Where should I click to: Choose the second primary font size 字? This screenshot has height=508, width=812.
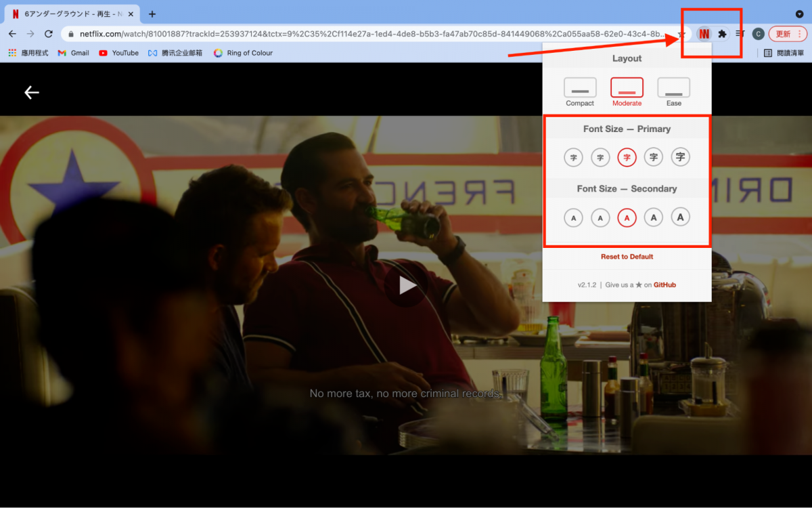(600, 158)
